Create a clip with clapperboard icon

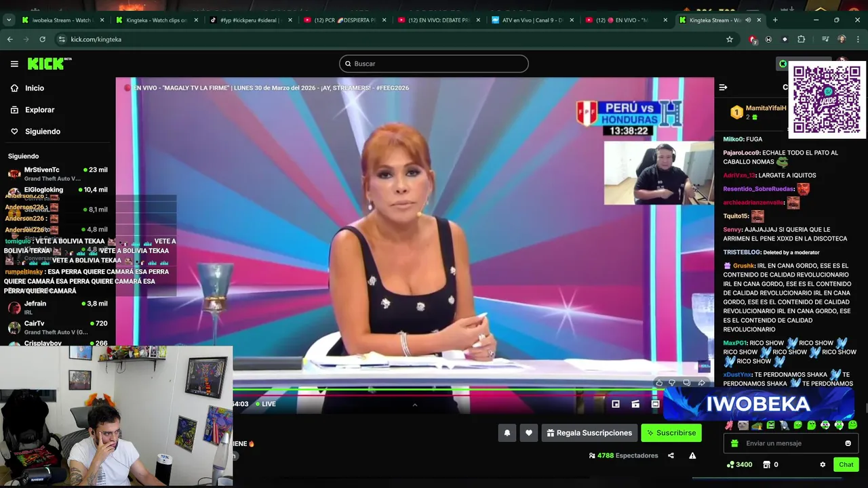(x=635, y=404)
